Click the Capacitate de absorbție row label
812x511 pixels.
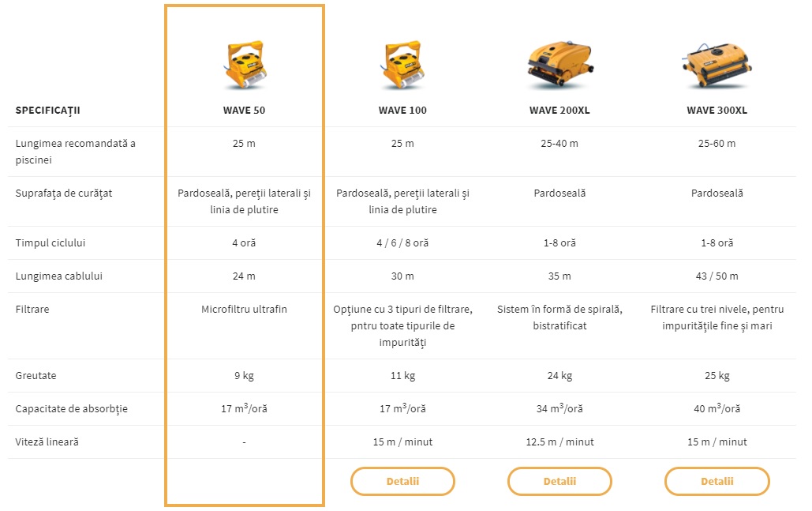click(x=72, y=409)
